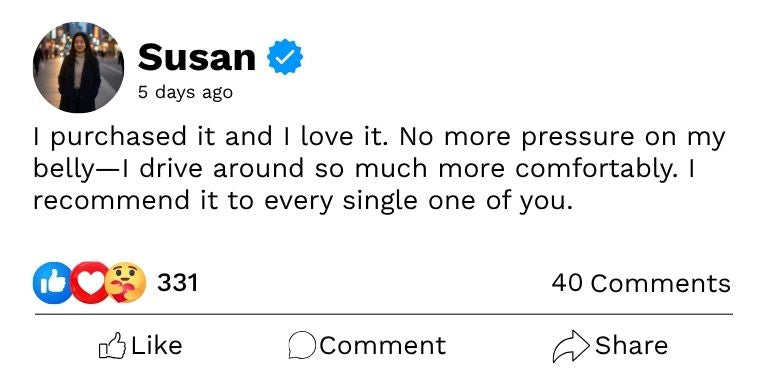Click the care hug emoji reaction
768x384 pixels.
click(x=125, y=283)
